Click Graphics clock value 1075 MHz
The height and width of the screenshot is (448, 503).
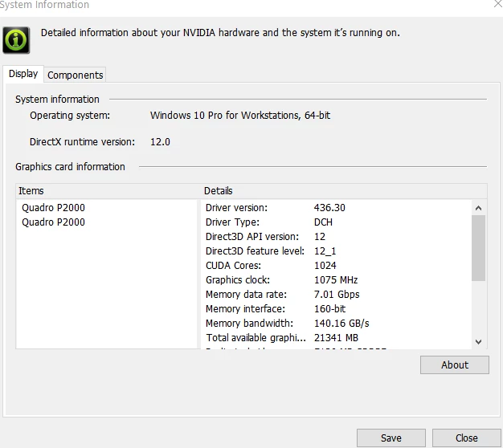336,279
